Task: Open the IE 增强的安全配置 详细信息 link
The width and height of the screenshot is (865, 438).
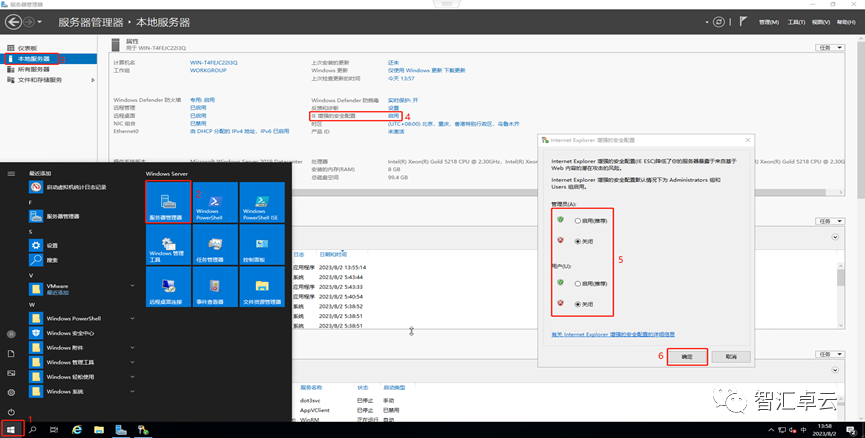Action: pyautogui.click(x=613, y=334)
